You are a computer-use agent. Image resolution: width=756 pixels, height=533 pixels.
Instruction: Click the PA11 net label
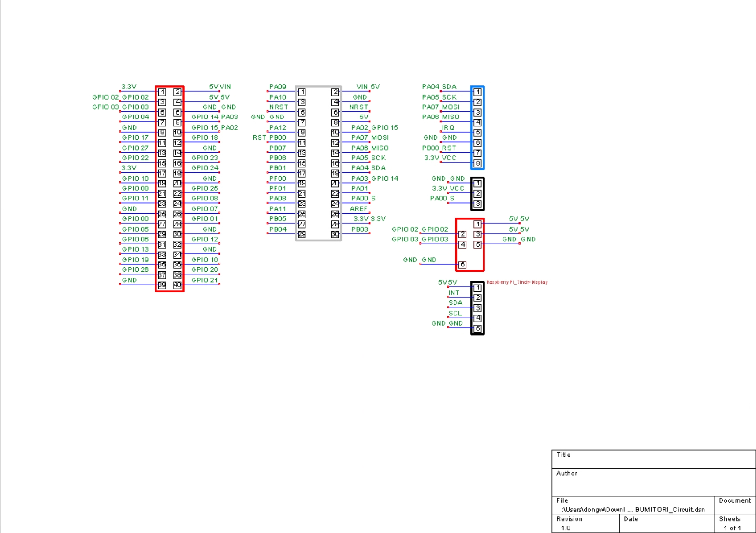[x=278, y=209]
